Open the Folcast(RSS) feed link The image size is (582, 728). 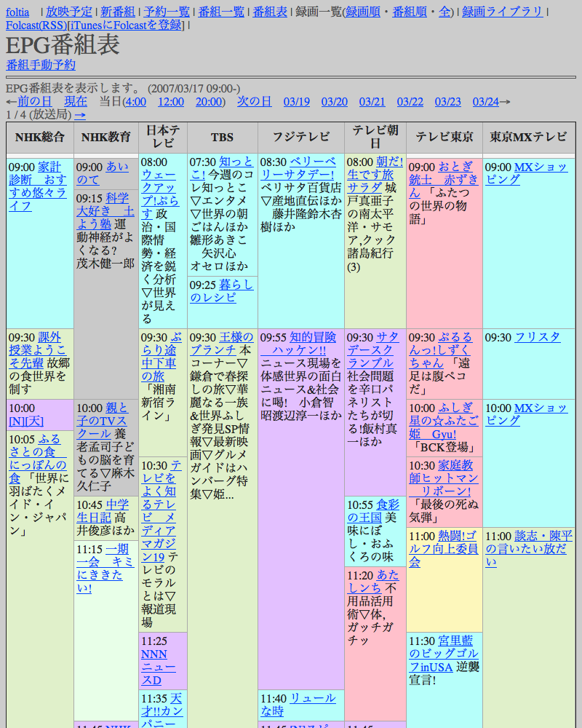click(36, 25)
